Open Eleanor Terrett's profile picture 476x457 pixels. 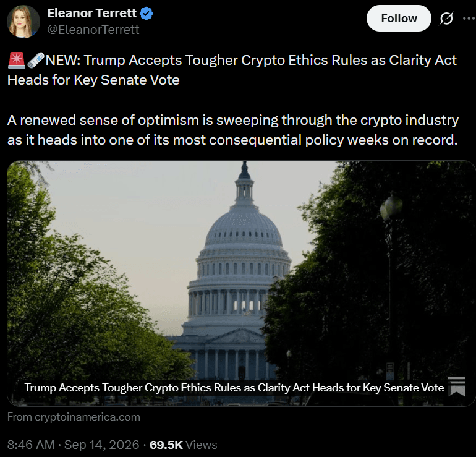click(x=23, y=22)
